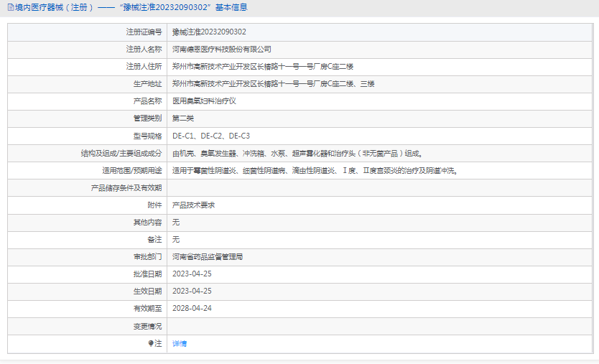The image size is (599, 364).
Task: Click registrant address ending in C座二楼
Action: tap(263, 67)
